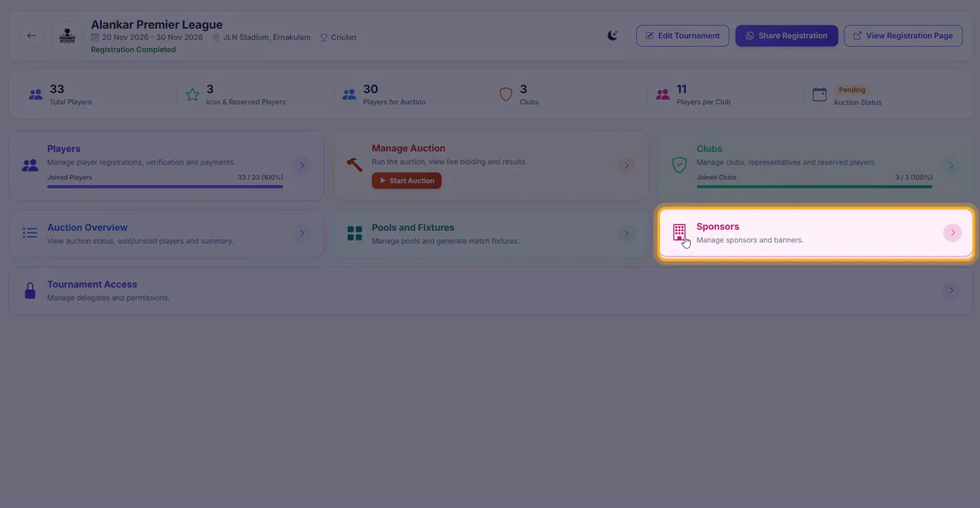Viewport: 980px width, 508px height.
Task: Click the Share Registration button
Action: 786,36
